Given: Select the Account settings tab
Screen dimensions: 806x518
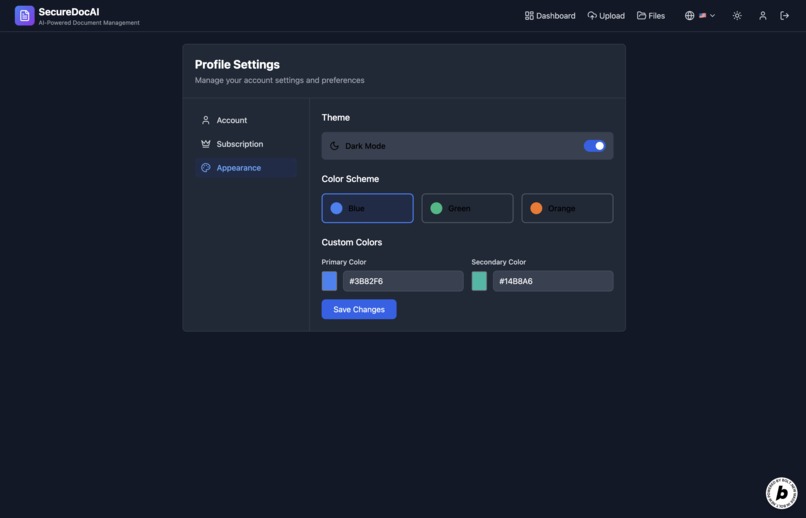Looking at the screenshot, I should [x=246, y=120].
